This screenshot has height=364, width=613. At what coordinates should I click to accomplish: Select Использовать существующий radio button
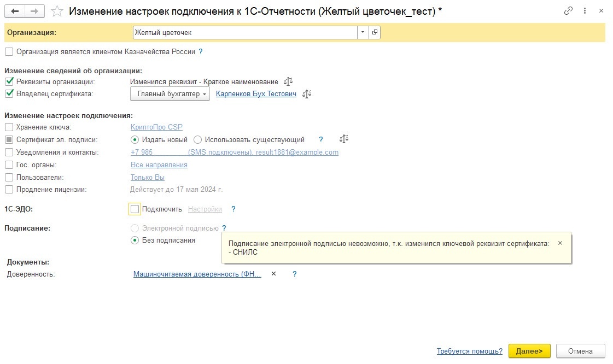pyautogui.click(x=197, y=139)
